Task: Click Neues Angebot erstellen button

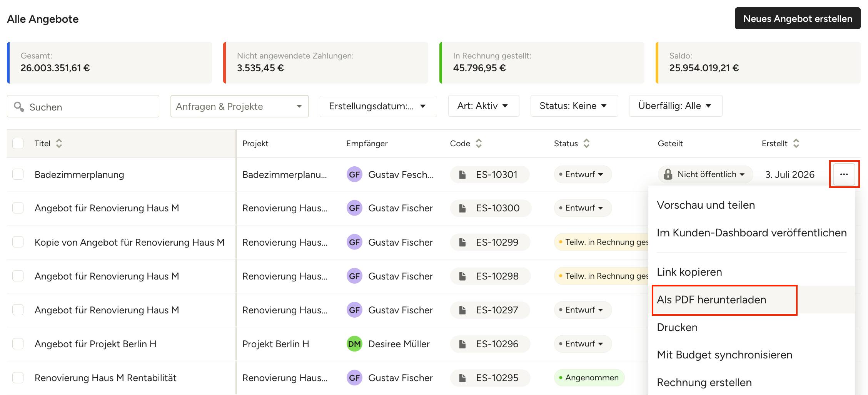Action: (798, 18)
